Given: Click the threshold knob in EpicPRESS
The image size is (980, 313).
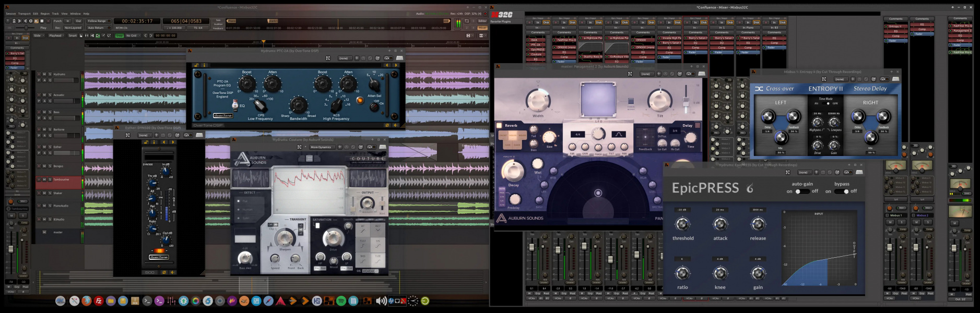Looking at the screenshot, I should click(x=682, y=224).
